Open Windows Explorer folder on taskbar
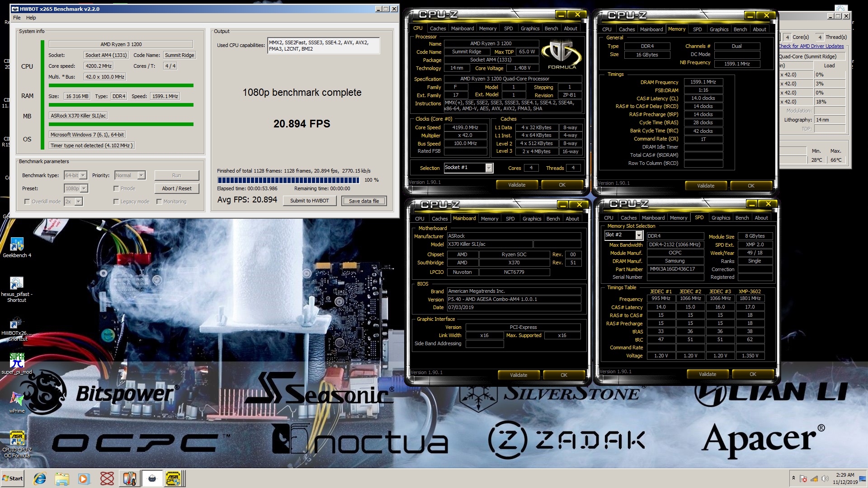The height and width of the screenshot is (488, 868). pos(62,479)
